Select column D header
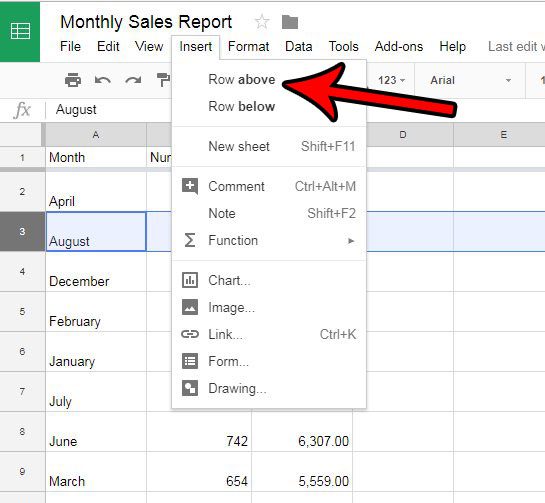The width and height of the screenshot is (545, 503). [x=403, y=135]
